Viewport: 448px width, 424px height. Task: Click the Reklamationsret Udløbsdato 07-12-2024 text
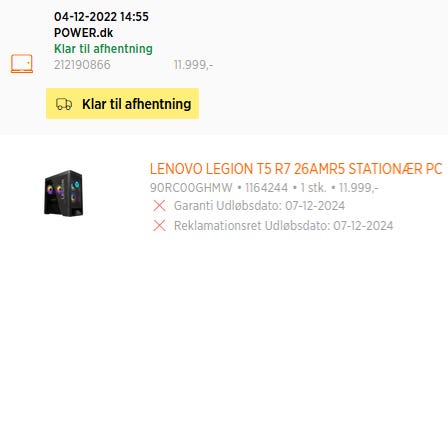[x=284, y=226]
